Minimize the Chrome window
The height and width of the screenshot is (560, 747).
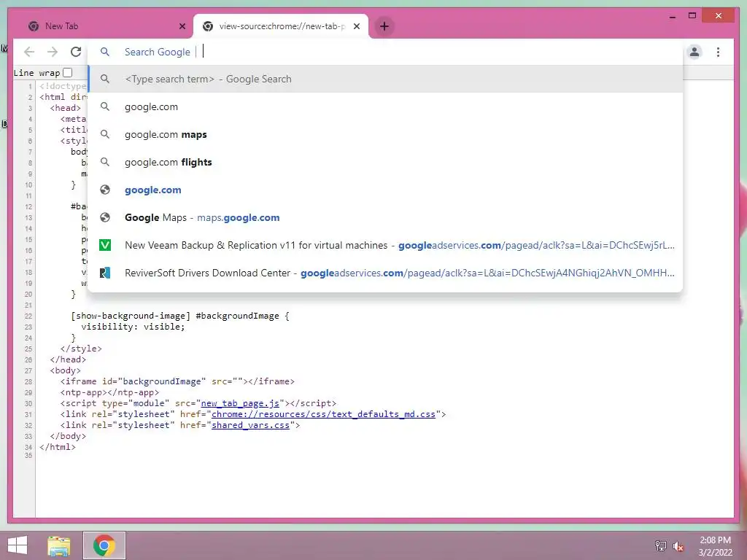pyautogui.click(x=672, y=16)
